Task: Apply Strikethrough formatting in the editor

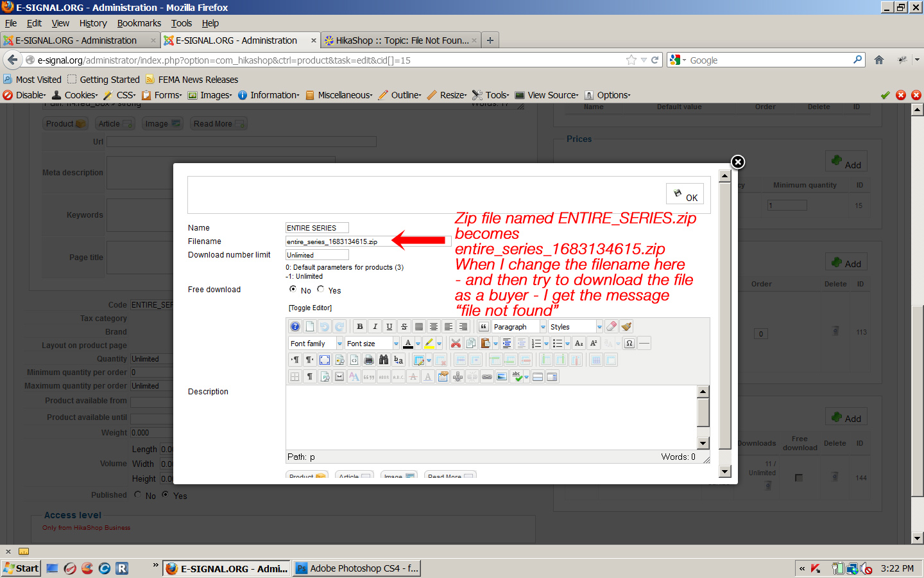Action: pyautogui.click(x=404, y=327)
